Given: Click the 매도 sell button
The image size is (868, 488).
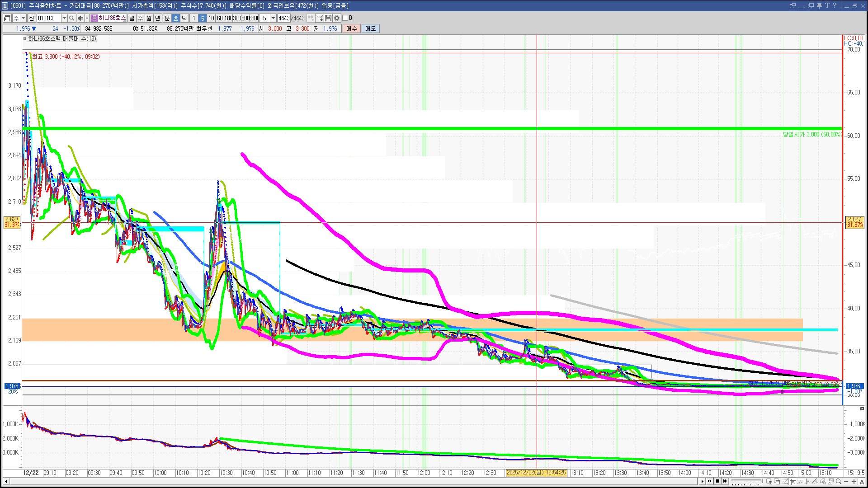Looking at the screenshot, I should point(371,28).
